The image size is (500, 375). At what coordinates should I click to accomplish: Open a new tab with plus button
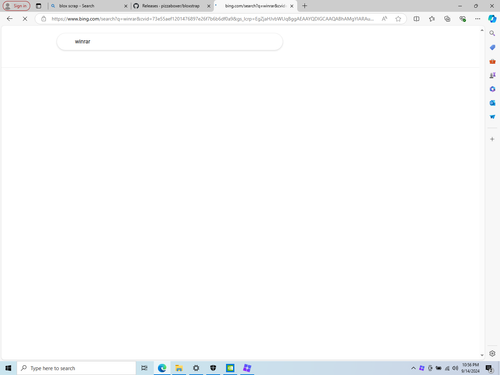click(304, 6)
